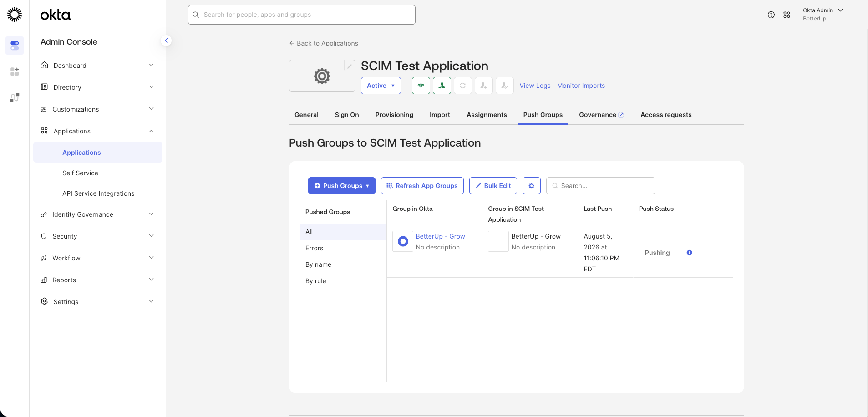Click the Bulk Edit button
The height and width of the screenshot is (417, 868).
click(493, 186)
